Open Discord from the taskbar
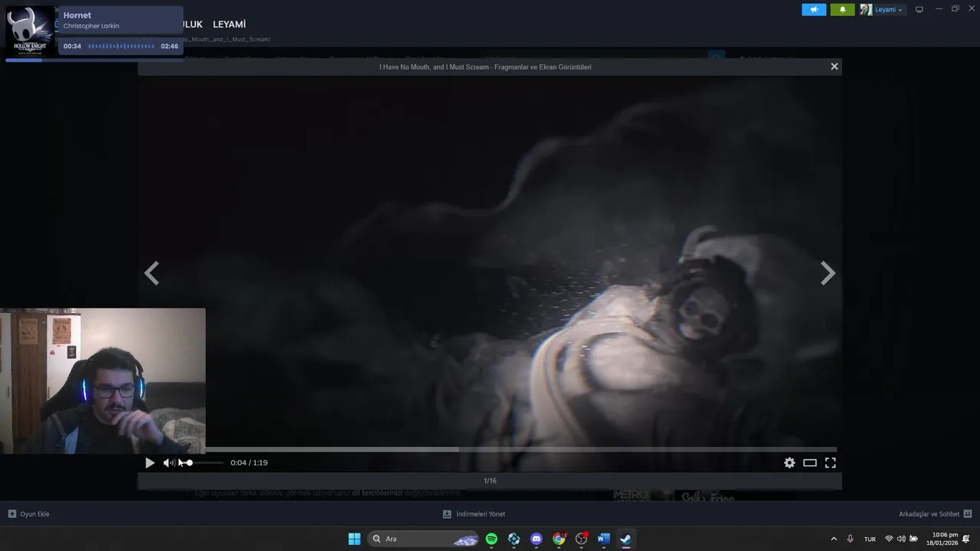 click(536, 539)
